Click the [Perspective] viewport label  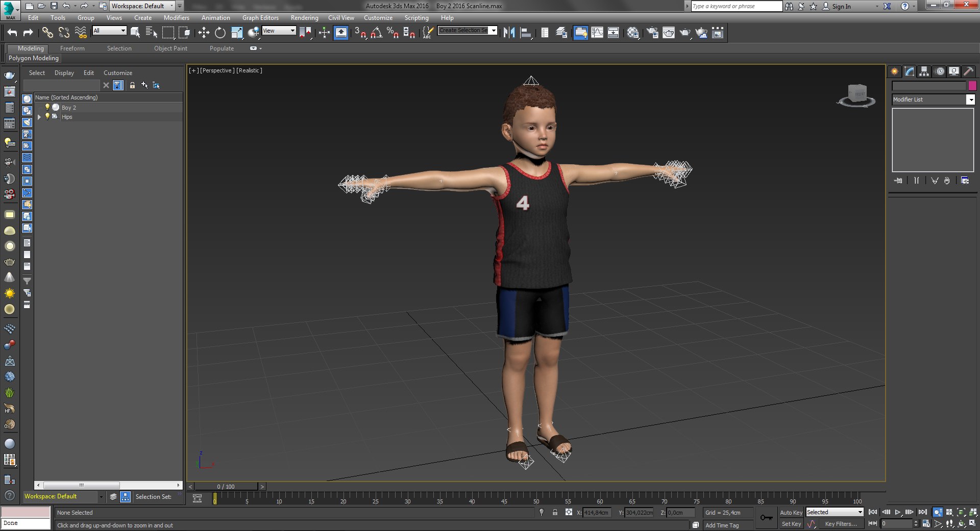pos(217,70)
